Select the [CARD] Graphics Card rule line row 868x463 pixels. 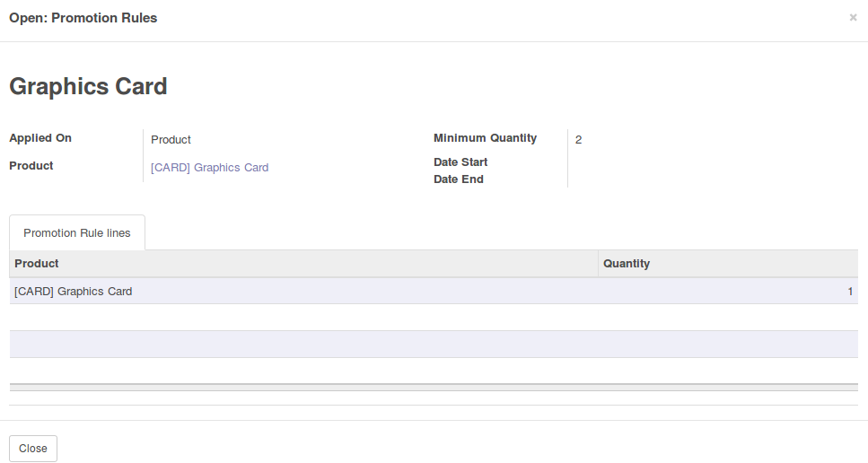coord(434,291)
